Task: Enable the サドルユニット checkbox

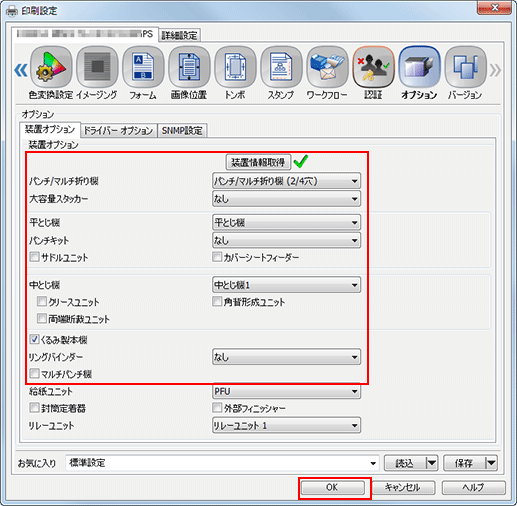Action: (x=34, y=257)
